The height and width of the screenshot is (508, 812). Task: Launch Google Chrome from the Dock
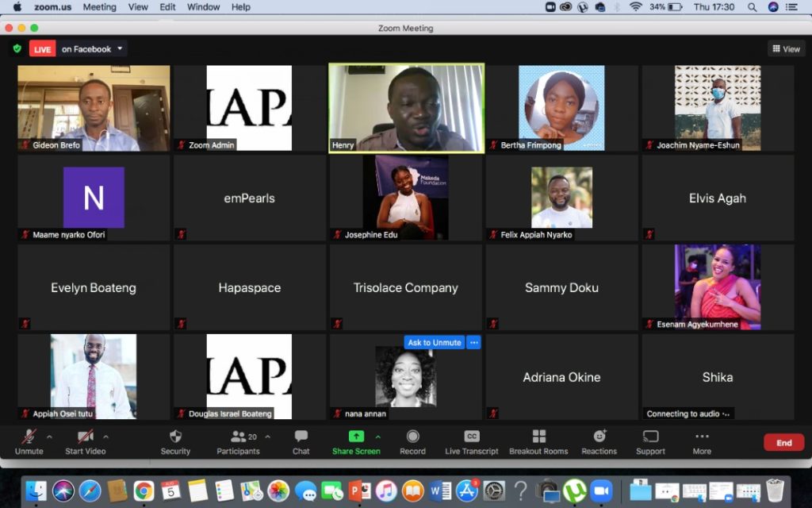point(144,491)
